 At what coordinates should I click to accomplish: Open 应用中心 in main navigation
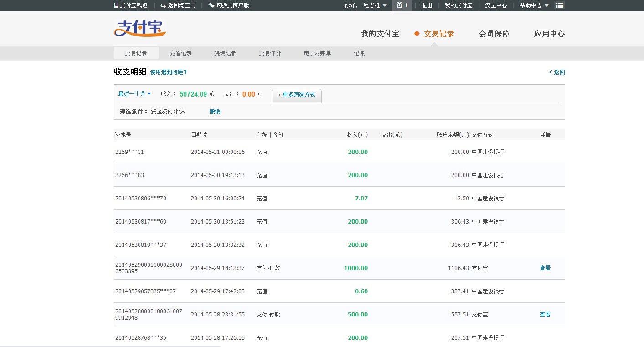point(549,34)
